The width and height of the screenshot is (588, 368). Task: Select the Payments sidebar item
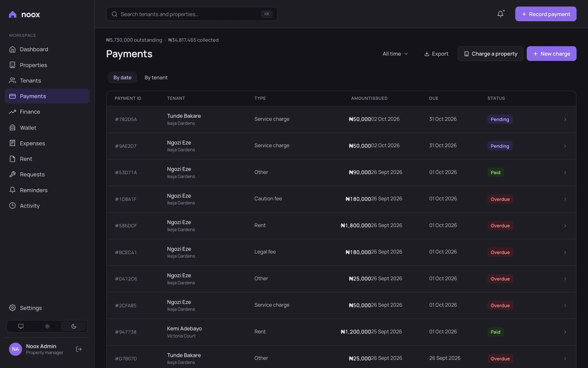tap(47, 96)
